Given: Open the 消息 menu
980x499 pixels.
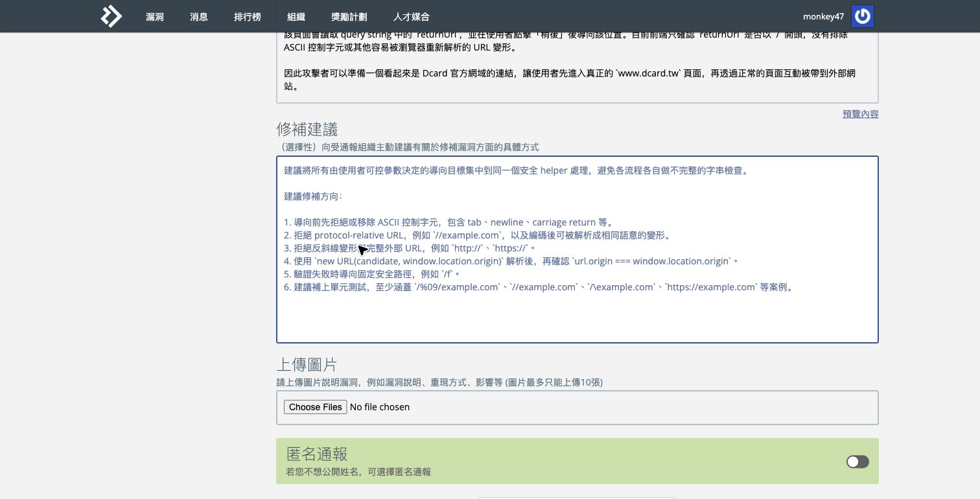Looking at the screenshot, I should pyautogui.click(x=199, y=17).
